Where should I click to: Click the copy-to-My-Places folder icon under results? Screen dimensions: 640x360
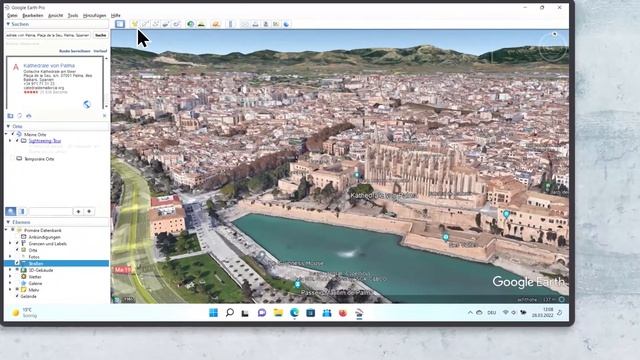click(10, 116)
